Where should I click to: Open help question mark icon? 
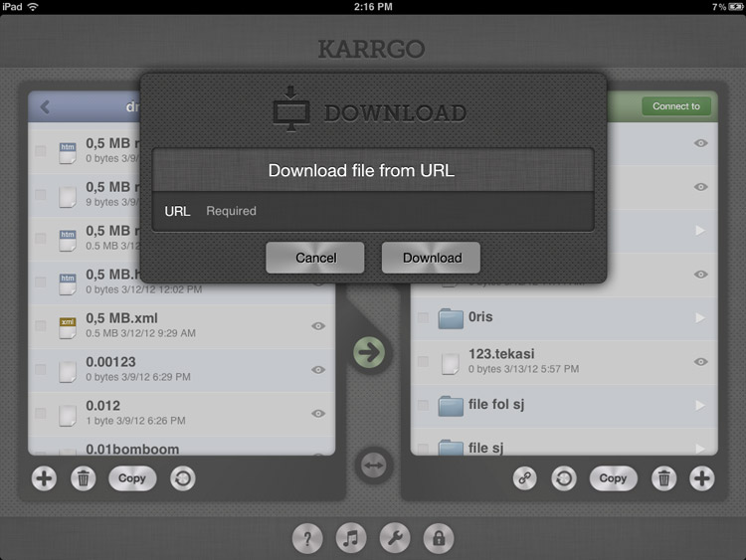(307, 538)
